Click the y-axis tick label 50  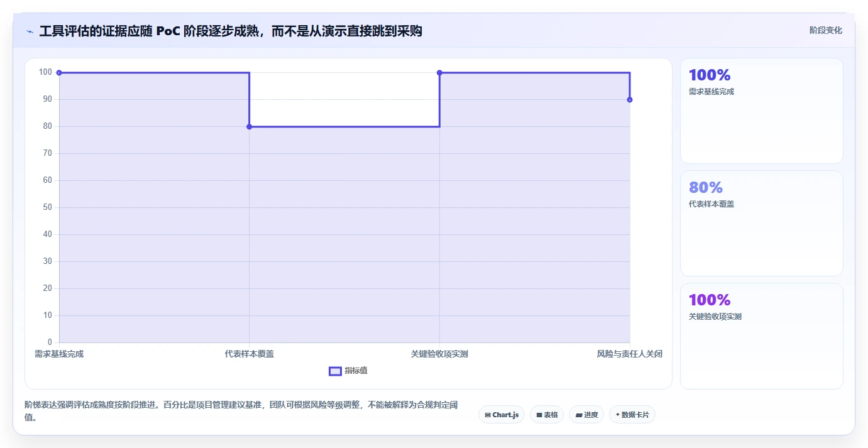click(48, 207)
